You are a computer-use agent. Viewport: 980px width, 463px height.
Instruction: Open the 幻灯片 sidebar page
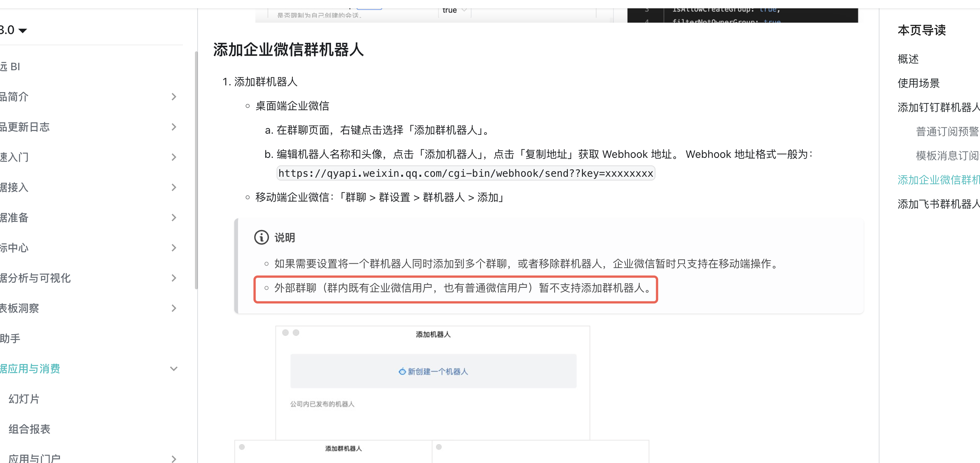(24, 399)
